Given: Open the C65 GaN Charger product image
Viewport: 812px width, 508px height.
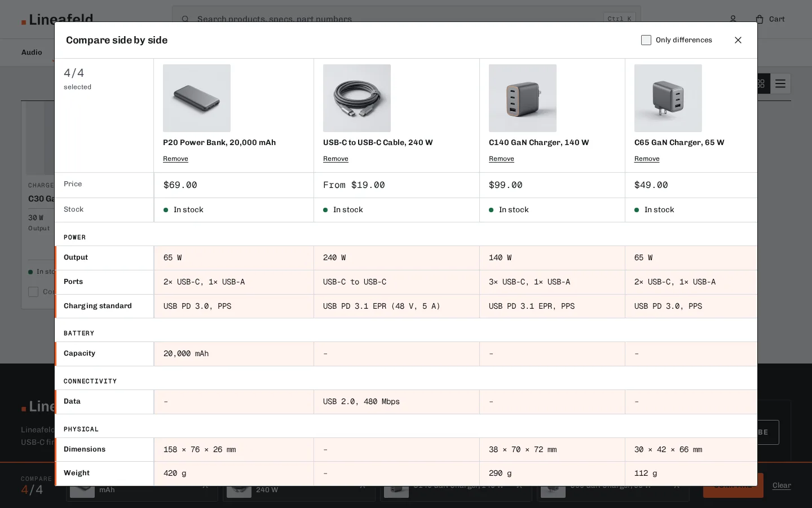Looking at the screenshot, I should pyautogui.click(x=668, y=98).
